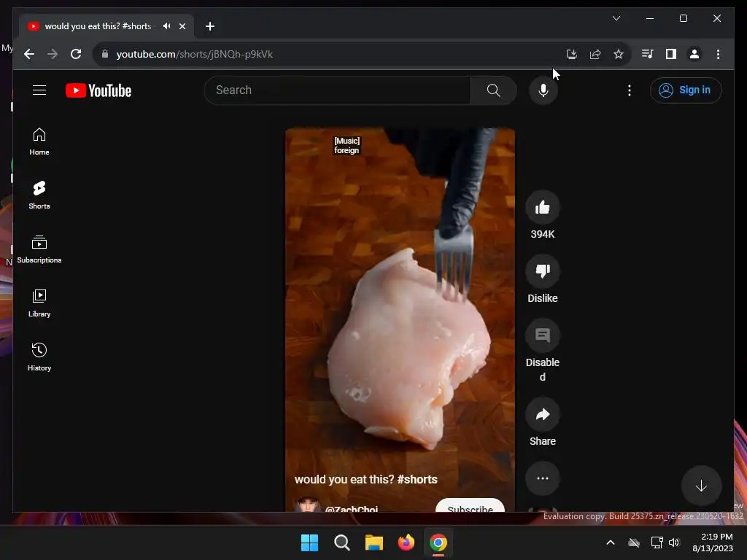Open Library in the sidebar
This screenshot has height=560, width=747.
coord(39,303)
